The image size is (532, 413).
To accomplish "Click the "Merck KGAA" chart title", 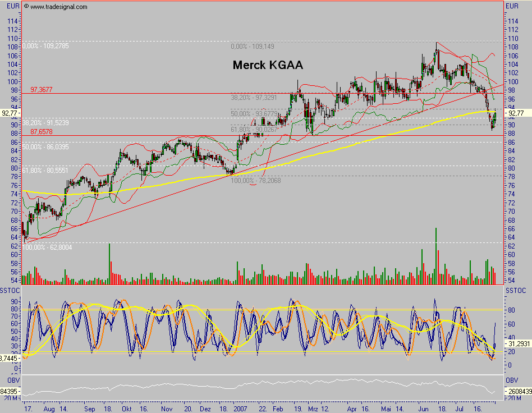I will (268, 65).
